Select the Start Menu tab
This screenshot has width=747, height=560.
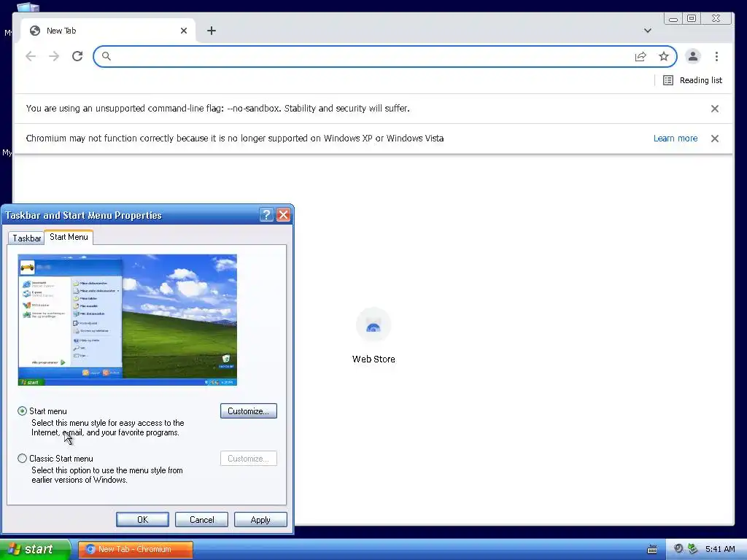tap(69, 237)
